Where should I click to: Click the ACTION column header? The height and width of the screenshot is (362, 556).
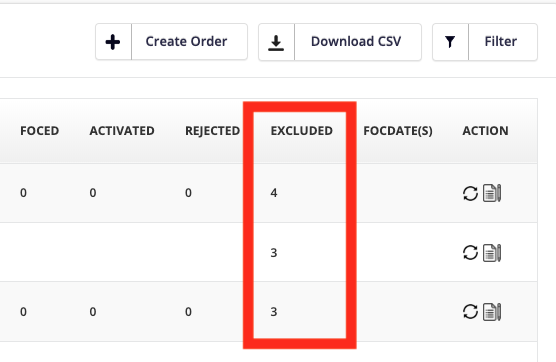tap(485, 131)
